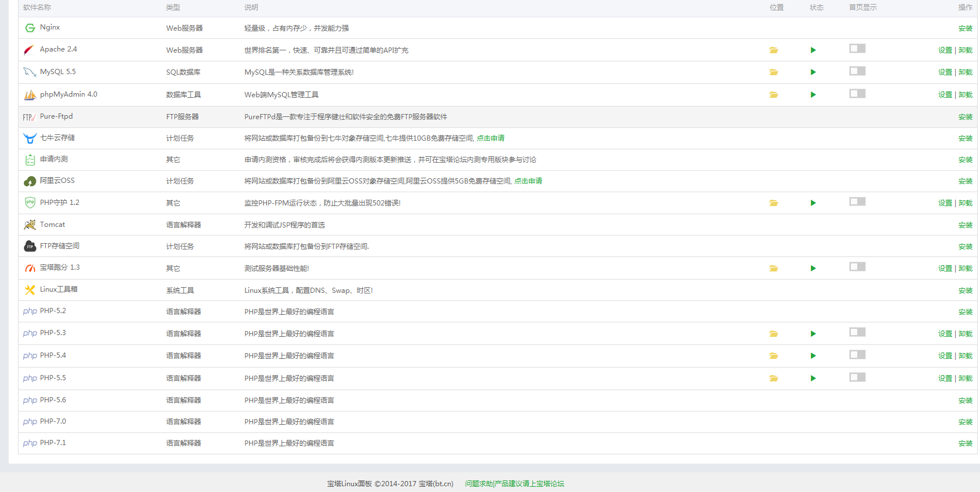Click the PHP-5.3 status play icon

click(813, 334)
